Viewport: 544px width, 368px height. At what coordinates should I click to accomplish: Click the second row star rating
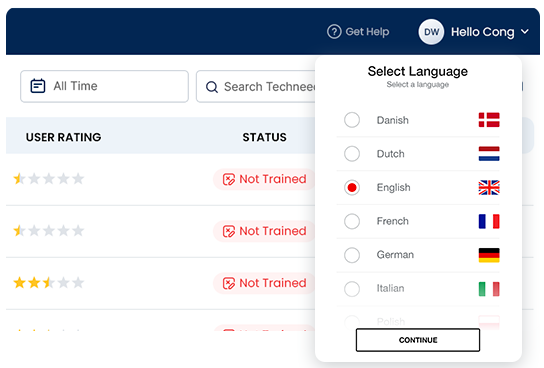coord(49,231)
